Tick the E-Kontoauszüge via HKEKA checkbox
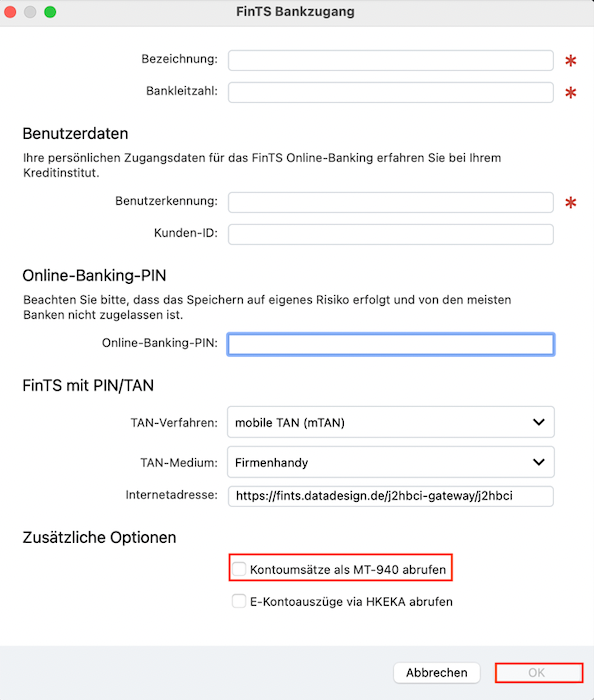Image resolution: width=594 pixels, height=700 pixels. coord(239,601)
